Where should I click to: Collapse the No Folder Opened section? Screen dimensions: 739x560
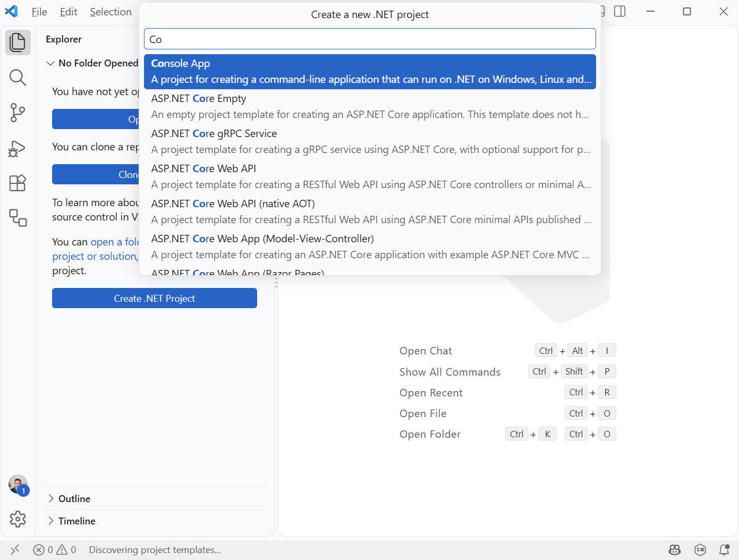tap(92, 63)
